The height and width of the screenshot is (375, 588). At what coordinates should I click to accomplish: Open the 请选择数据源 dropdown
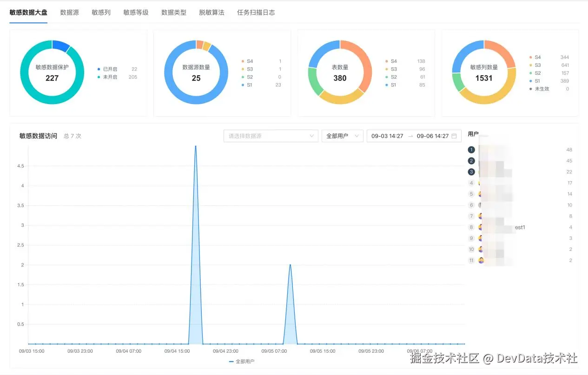(x=271, y=136)
